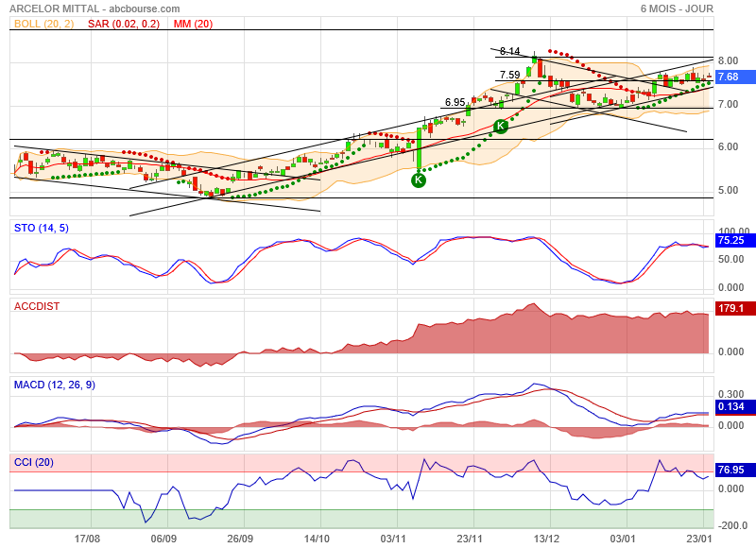Image resolution: width=756 pixels, height=548 pixels.
Task: Click the blue 75.25 stochastic value tag
Action: tap(736, 241)
